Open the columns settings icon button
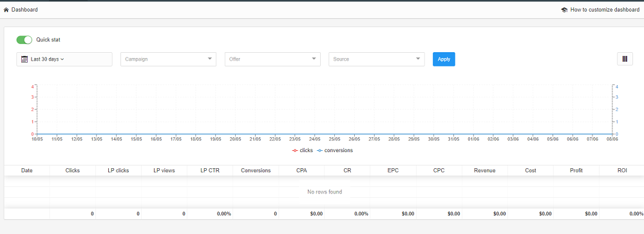 (625, 59)
